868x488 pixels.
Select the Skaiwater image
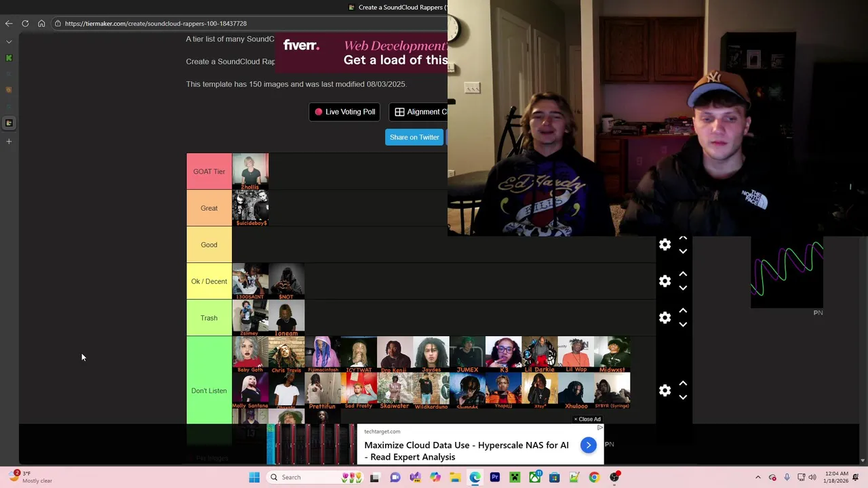[x=395, y=391]
